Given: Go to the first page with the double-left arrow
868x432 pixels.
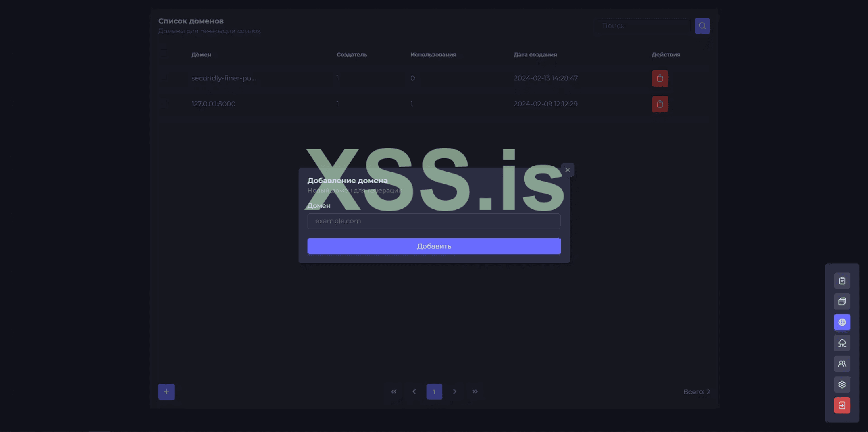Looking at the screenshot, I should tap(394, 392).
